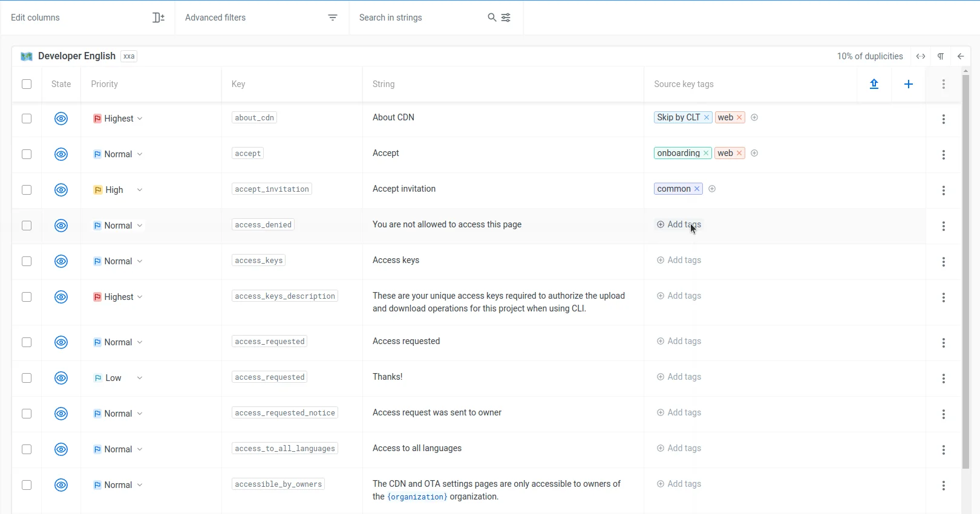This screenshot has width=980, height=514.
Task: Tick the select-all checkbox in header
Action: [x=27, y=84]
